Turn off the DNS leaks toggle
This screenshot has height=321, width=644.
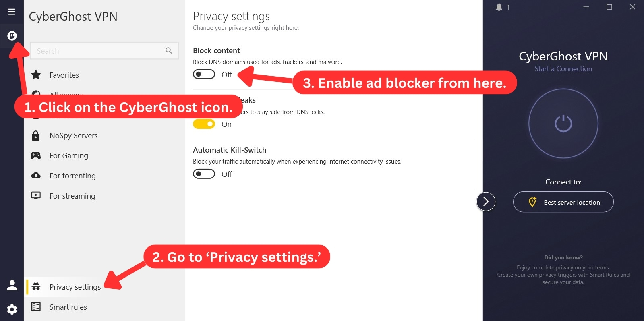coord(204,124)
